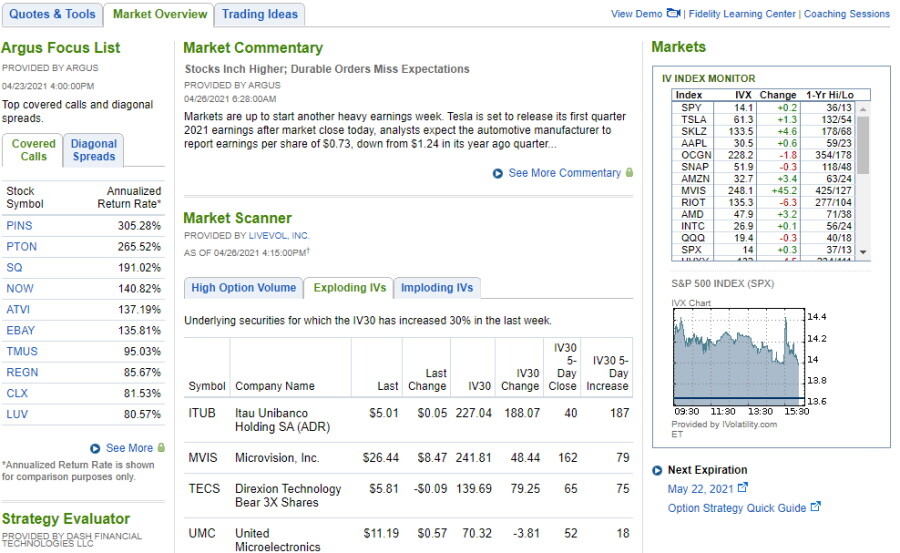Click the Strategy Evaluator heading
900x553 pixels.
[65, 519]
